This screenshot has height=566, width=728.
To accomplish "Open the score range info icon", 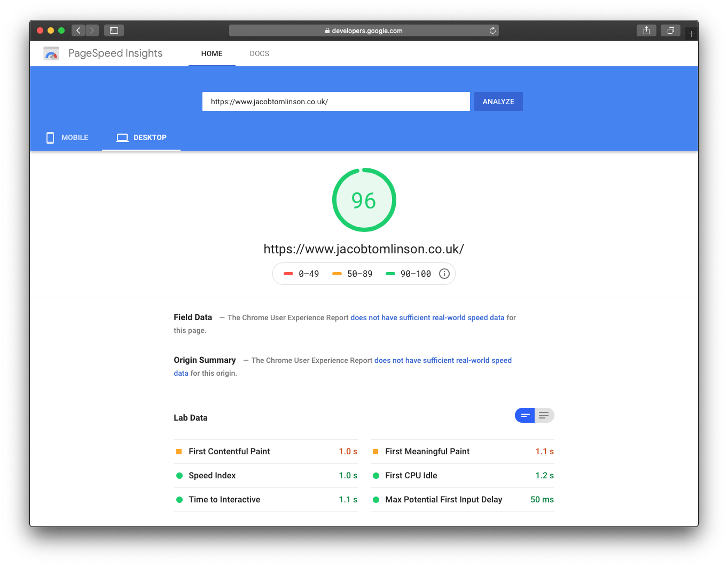I will point(444,273).
